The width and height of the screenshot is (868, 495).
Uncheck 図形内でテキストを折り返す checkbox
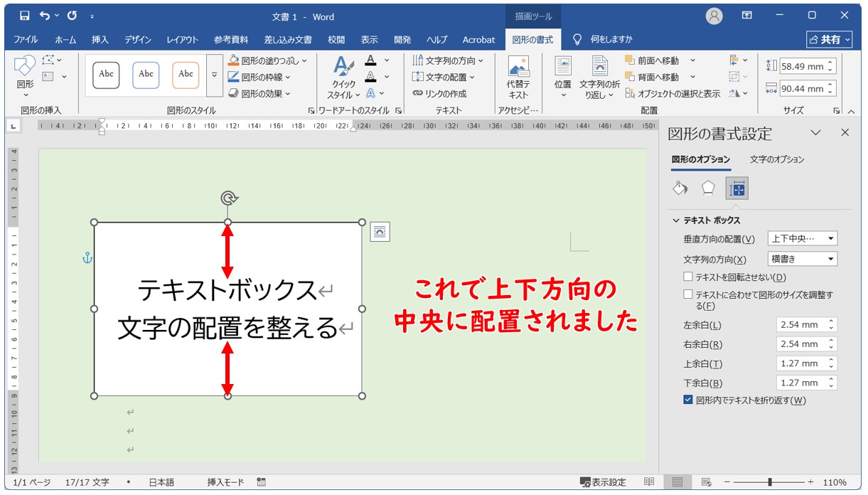tap(687, 400)
